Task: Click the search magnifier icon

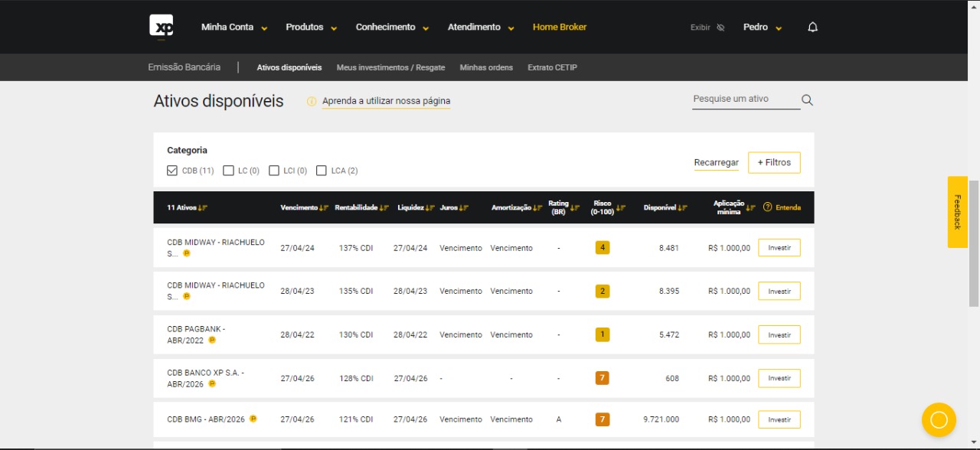Action: pos(807,100)
